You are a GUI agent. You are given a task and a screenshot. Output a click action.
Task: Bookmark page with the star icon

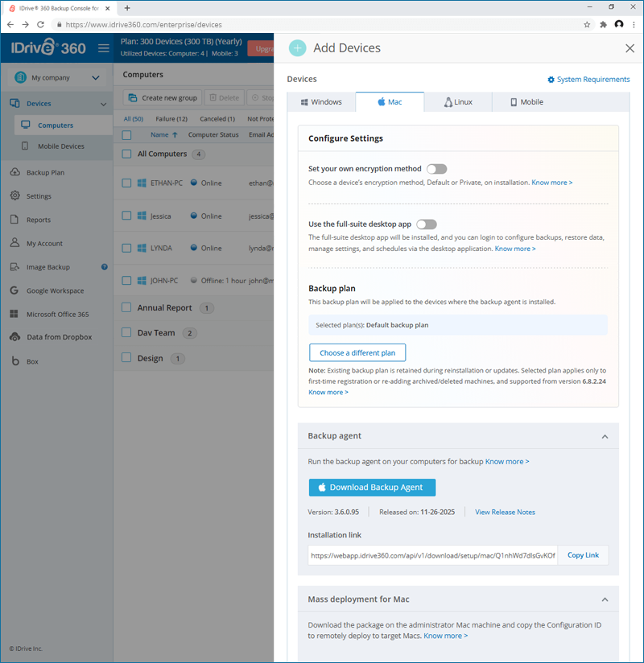[587, 24]
